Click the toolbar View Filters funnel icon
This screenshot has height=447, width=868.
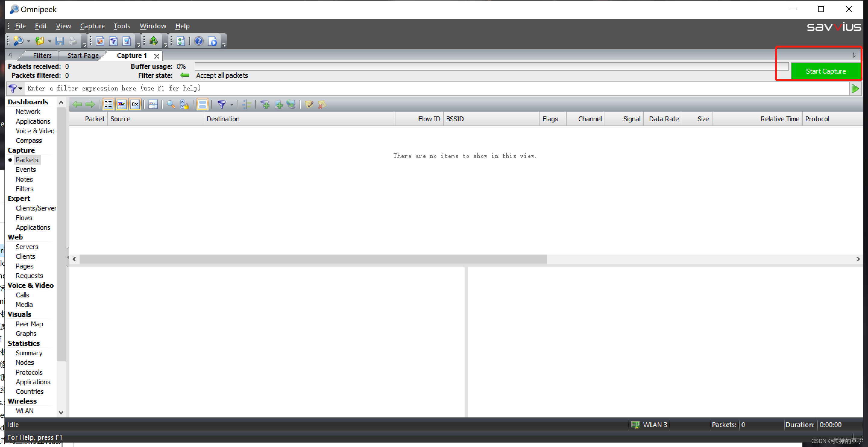(x=113, y=41)
